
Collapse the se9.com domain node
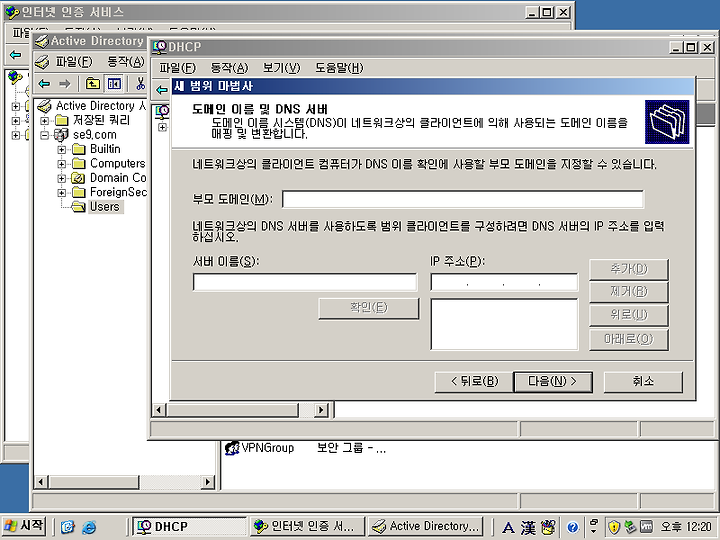(x=45, y=135)
